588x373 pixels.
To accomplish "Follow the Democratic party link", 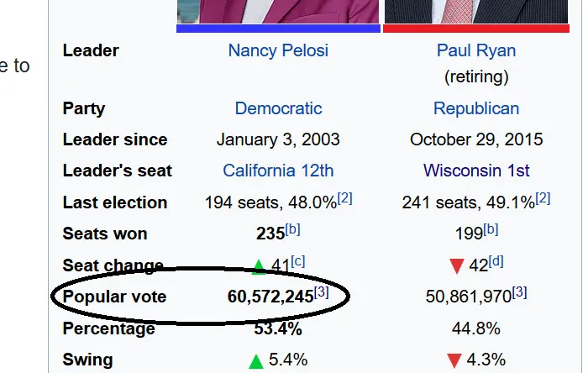I will tap(278, 108).
